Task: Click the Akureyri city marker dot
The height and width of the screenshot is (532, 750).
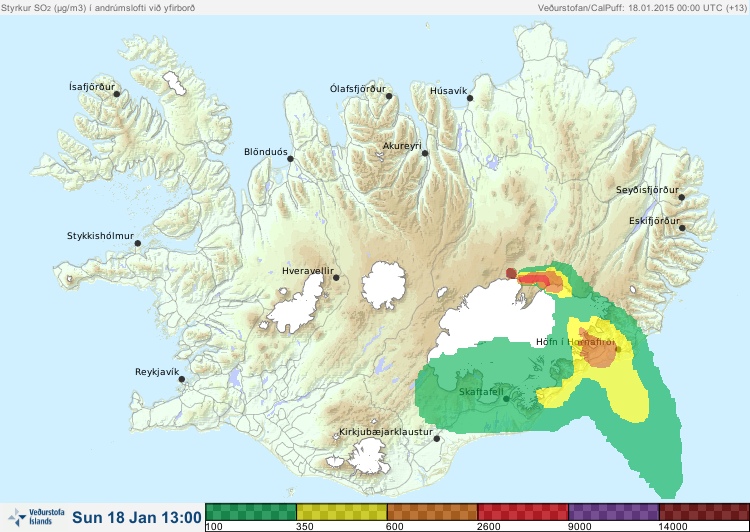Action: (425, 153)
